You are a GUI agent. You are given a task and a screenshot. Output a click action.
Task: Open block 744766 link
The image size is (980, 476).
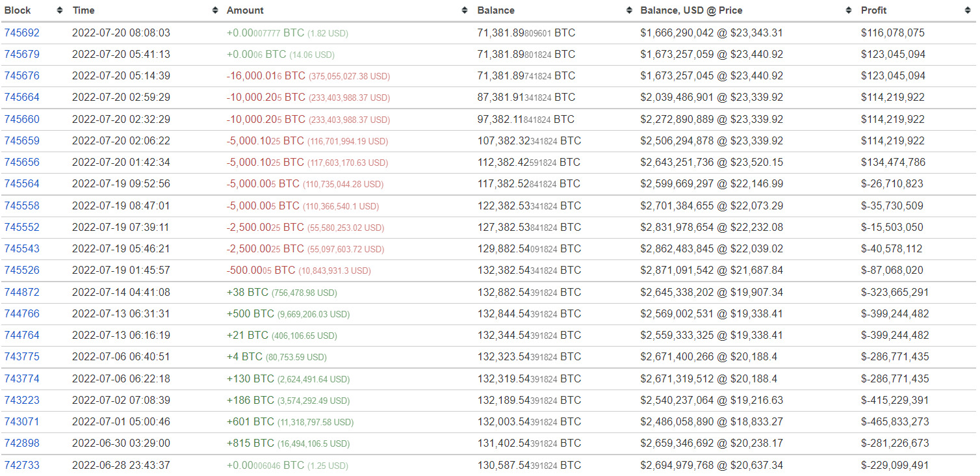pyautogui.click(x=21, y=314)
